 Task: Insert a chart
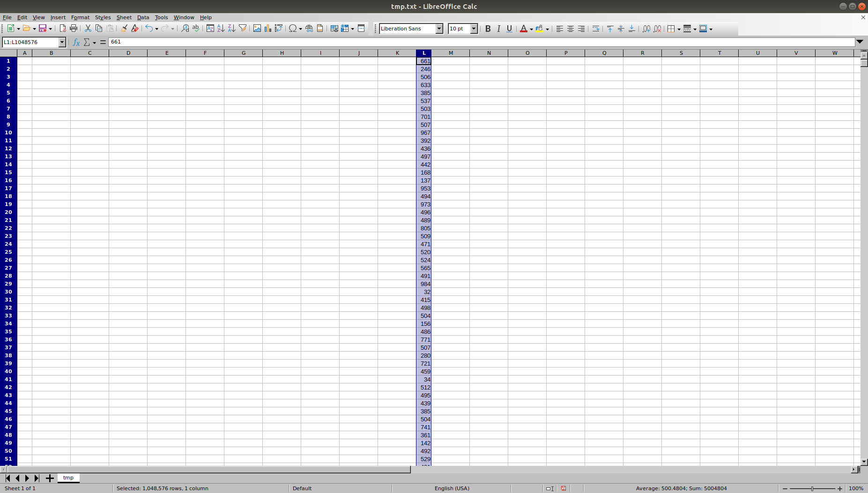(x=267, y=29)
